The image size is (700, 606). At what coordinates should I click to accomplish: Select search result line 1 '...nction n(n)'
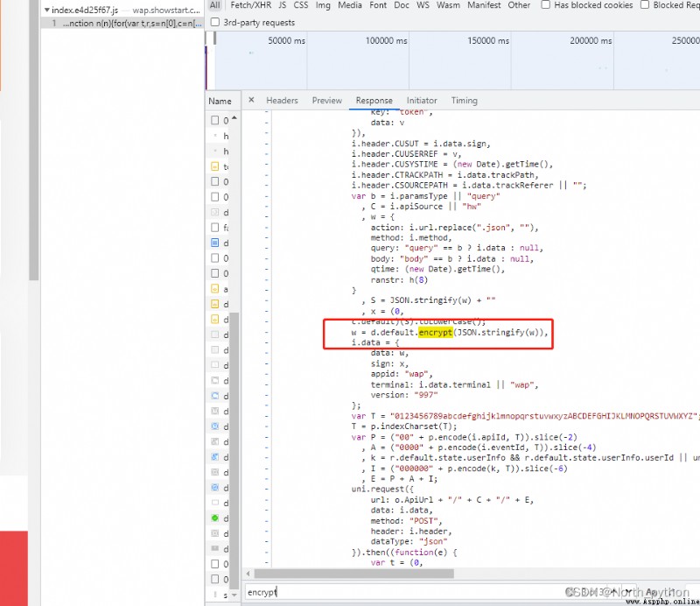tap(122, 24)
